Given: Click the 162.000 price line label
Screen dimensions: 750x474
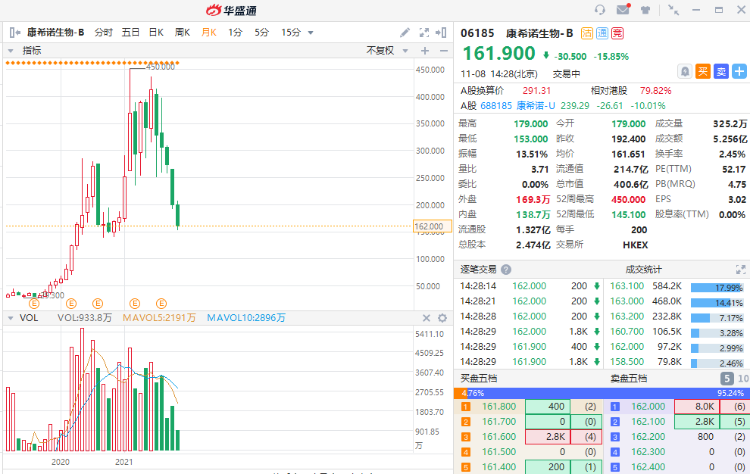Looking at the screenshot, I should tap(432, 226).
